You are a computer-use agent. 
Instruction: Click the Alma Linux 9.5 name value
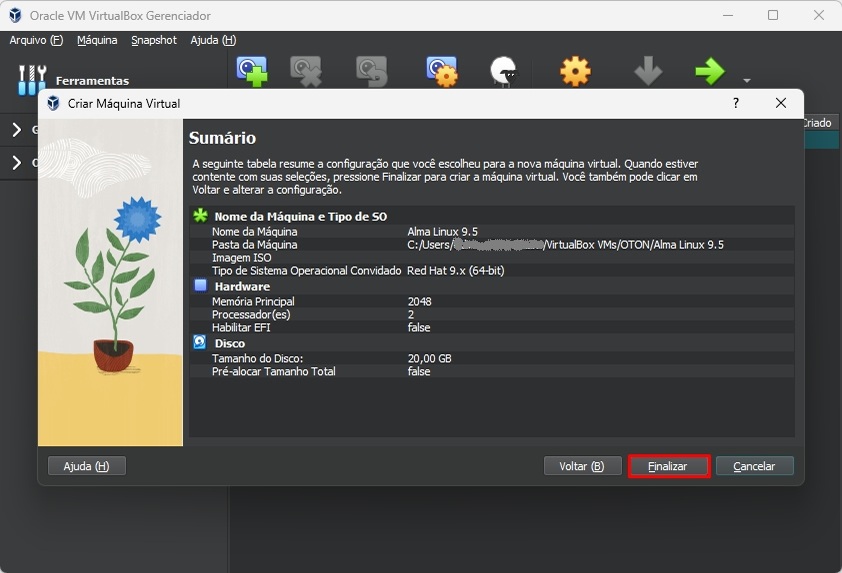(x=442, y=231)
